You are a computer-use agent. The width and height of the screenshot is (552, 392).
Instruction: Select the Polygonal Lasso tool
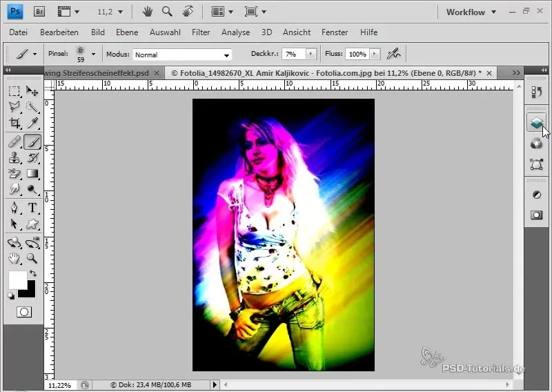pos(14,107)
